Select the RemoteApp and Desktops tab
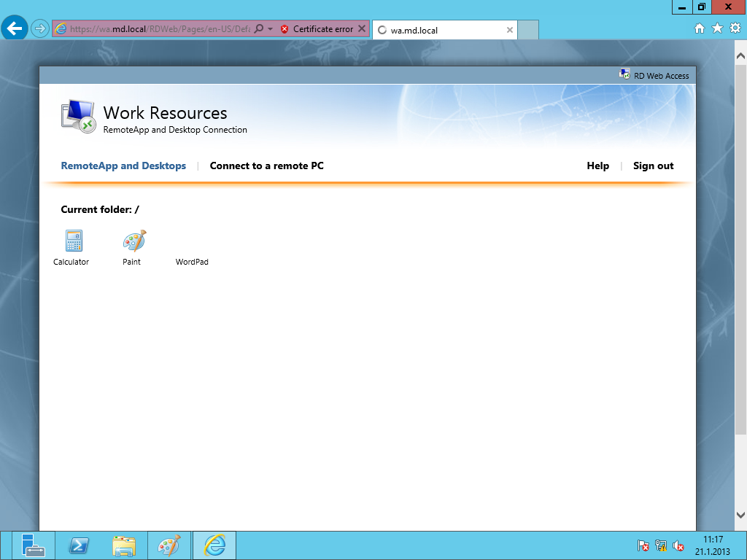747x560 pixels. [x=123, y=166]
